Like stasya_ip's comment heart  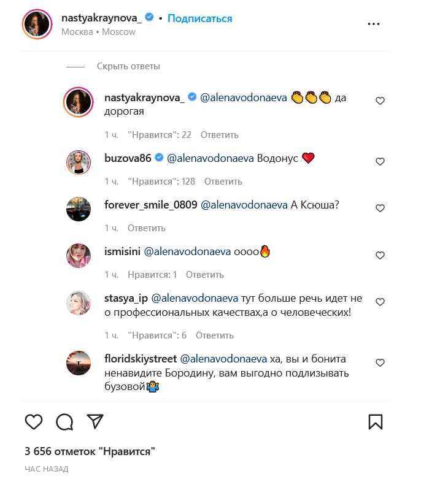click(380, 302)
